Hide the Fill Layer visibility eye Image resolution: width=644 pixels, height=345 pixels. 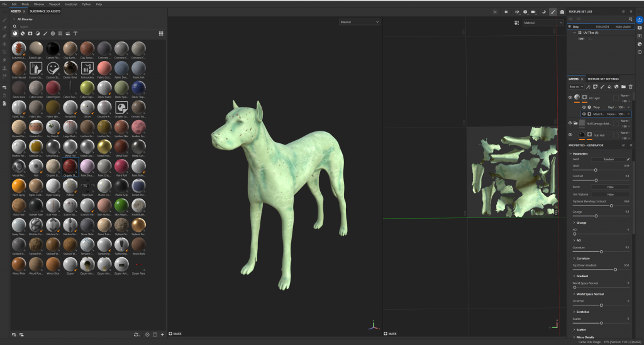click(570, 97)
